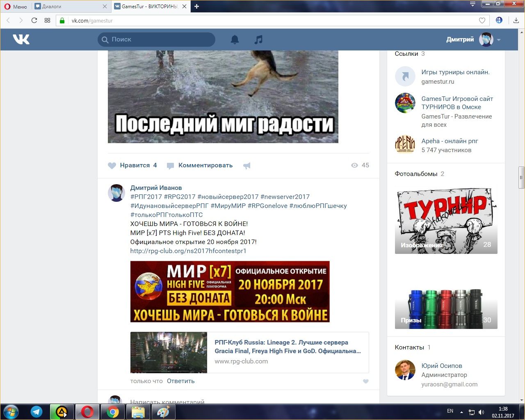
Task: Click the Поиск search field
Action: pos(160,39)
